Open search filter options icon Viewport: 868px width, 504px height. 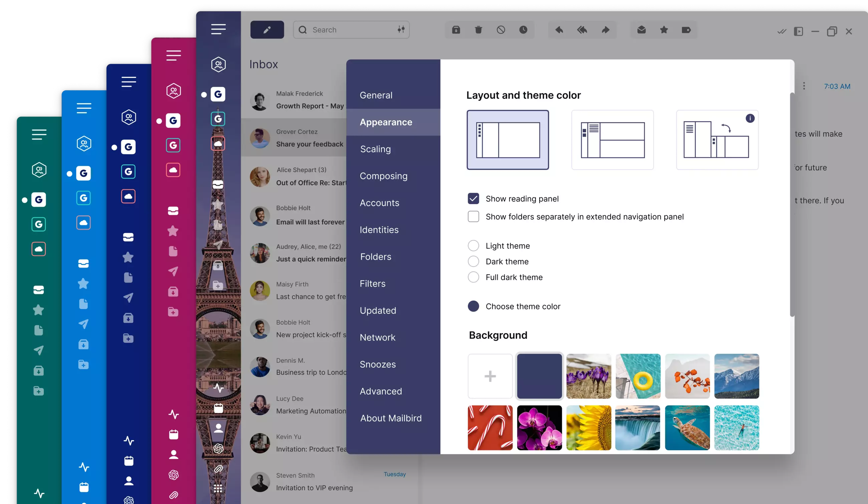[401, 30]
